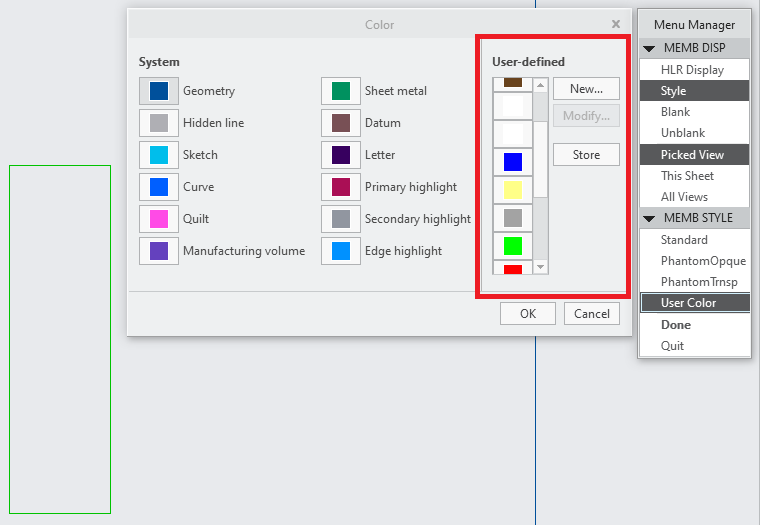Select the Geometry system color swatch

(159, 91)
